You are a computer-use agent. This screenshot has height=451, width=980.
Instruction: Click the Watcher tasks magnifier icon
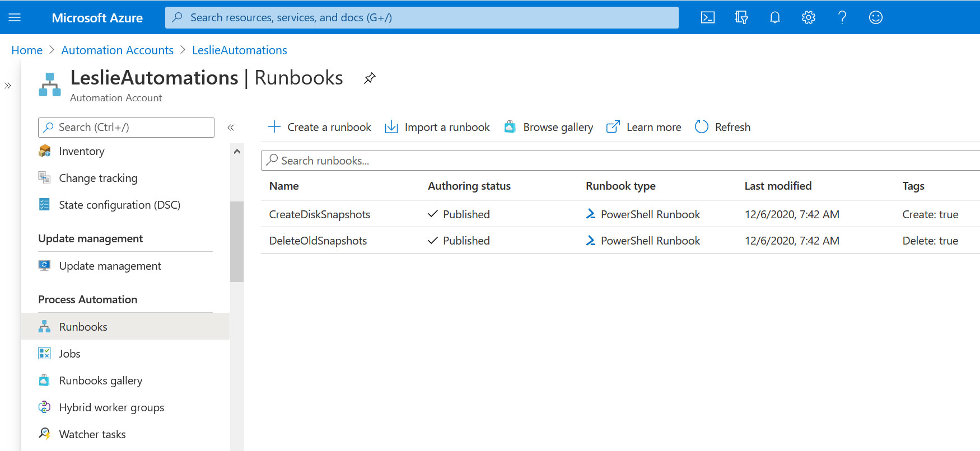[45, 434]
